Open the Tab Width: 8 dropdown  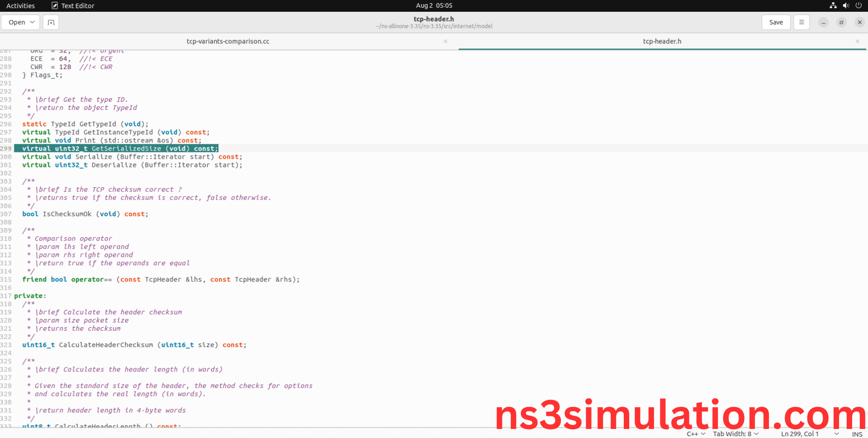point(736,434)
